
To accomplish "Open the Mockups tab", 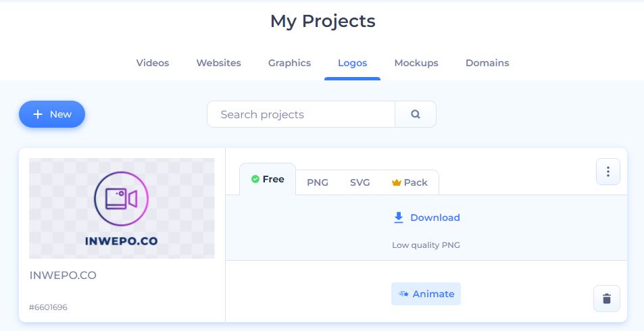I will coord(416,63).
